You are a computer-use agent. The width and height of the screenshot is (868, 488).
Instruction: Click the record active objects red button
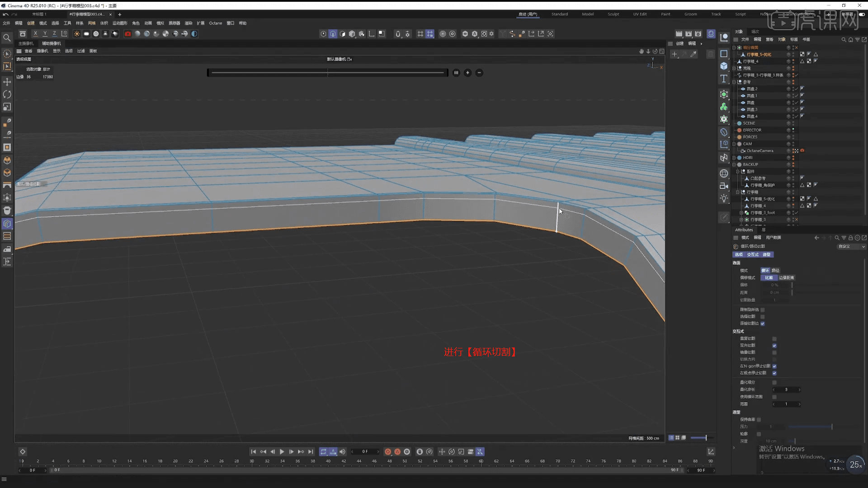pos(388,452)
